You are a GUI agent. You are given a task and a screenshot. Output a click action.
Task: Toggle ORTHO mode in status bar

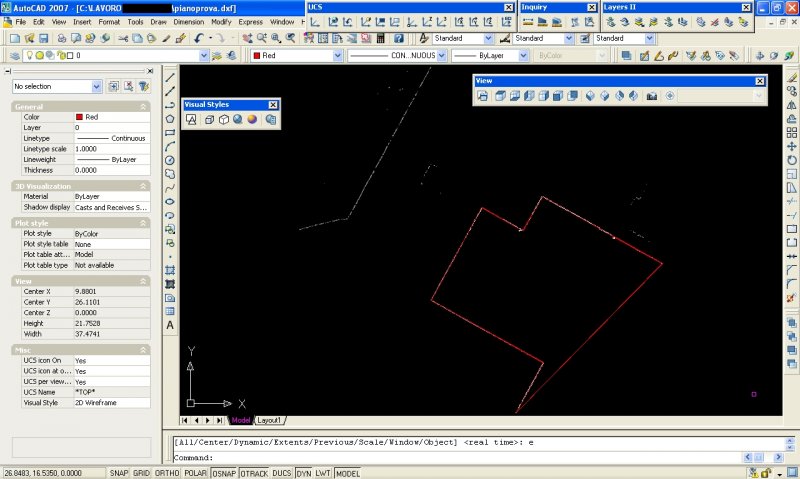pyautogui.click(x=167, y=473)
